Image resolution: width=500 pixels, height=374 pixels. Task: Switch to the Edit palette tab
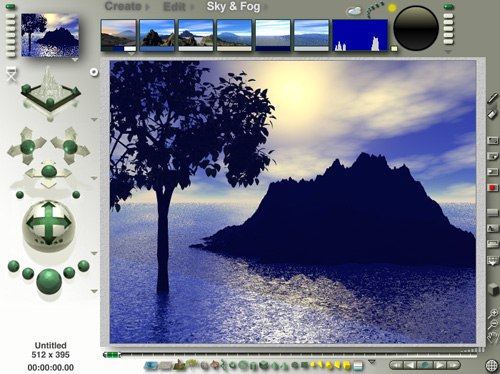pos(174,7)
